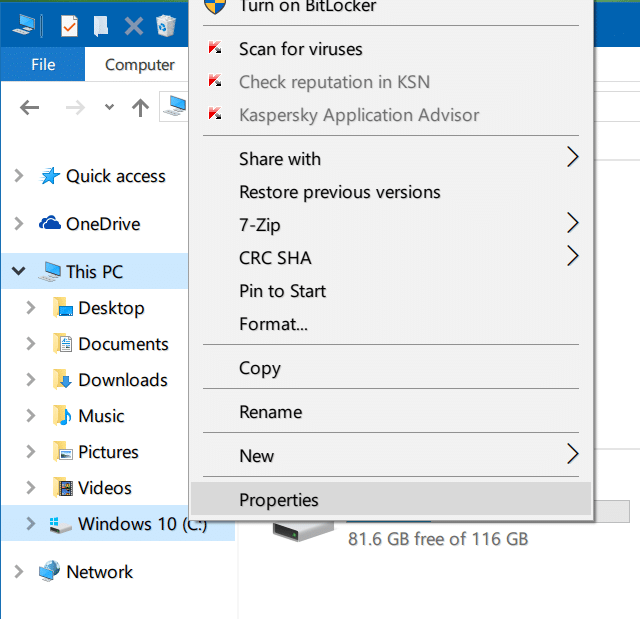Viewport: 640px width, 619px height.
Task: Expand the Downloads folder node
Action: coord(30,379)
